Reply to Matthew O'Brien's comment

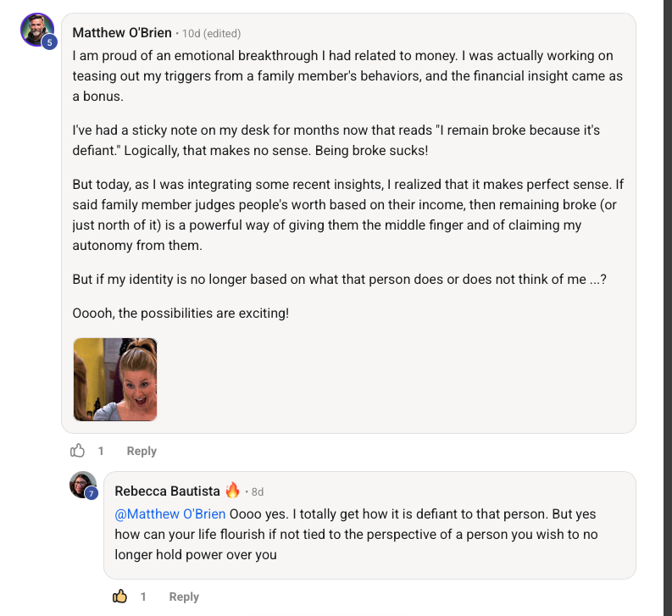[142, 451]
